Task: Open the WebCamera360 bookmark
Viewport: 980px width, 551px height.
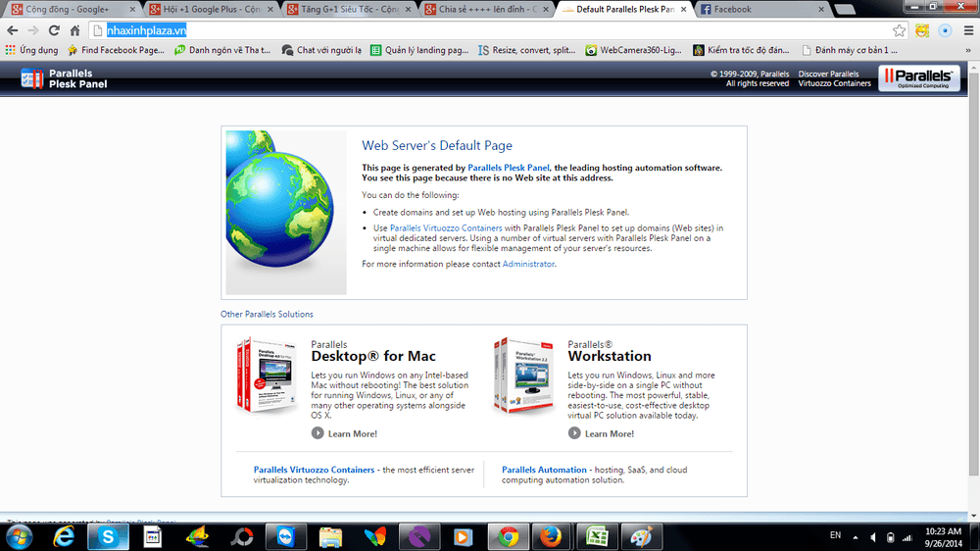Action: [634, 50]
